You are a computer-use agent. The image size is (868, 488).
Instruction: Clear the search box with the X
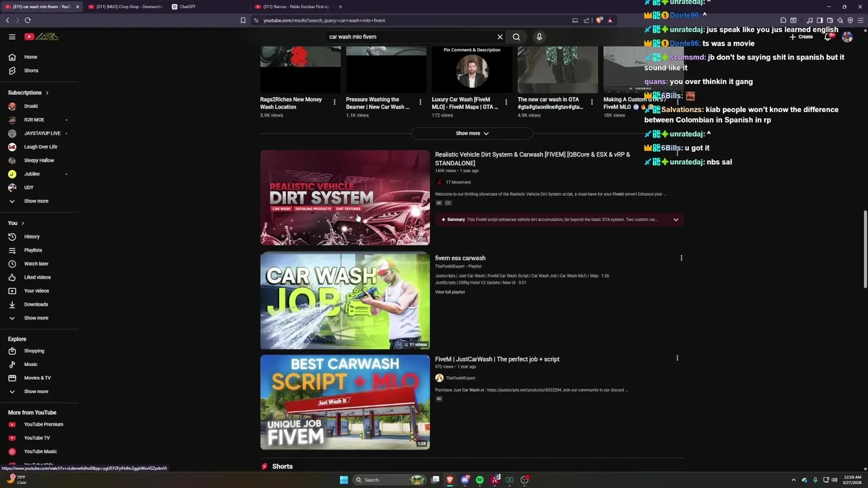pos(500,37)
